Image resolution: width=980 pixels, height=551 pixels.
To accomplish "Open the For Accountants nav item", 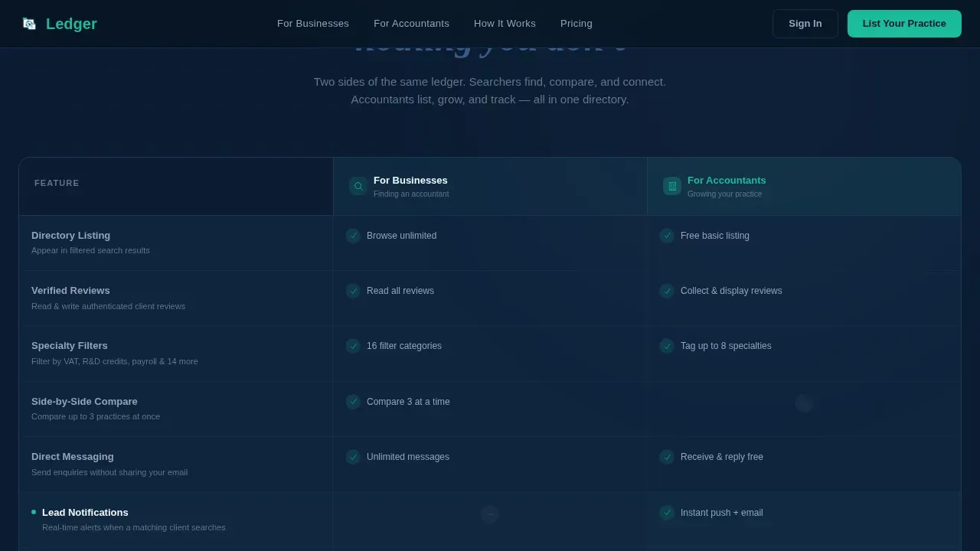I will [x=411, y=24].
